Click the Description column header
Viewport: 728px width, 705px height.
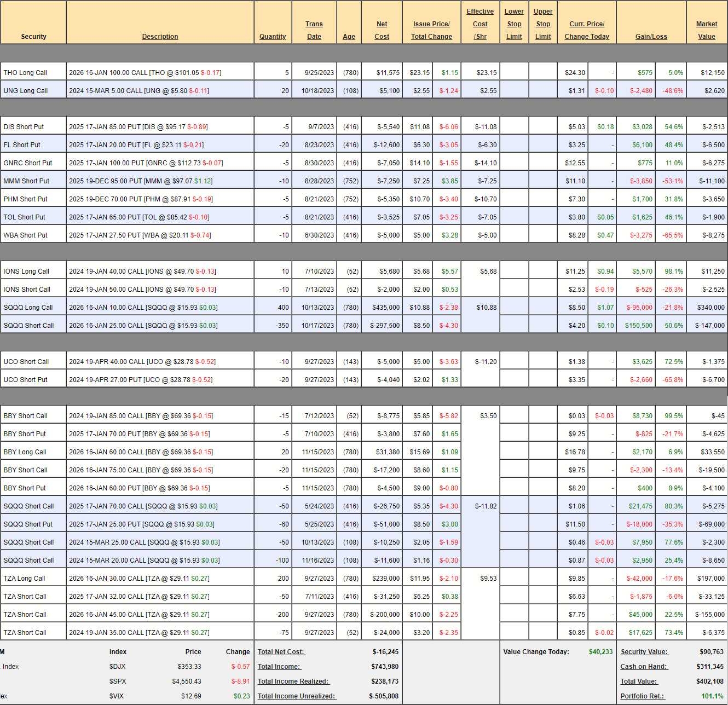[160, 37]
